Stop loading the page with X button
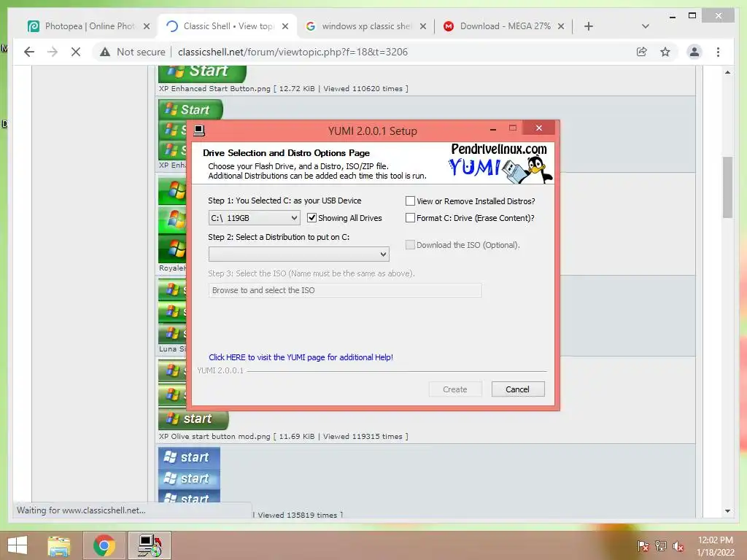The width and height of the screenshot is (747, 560). pyautogui.click(x=76, y=52)
